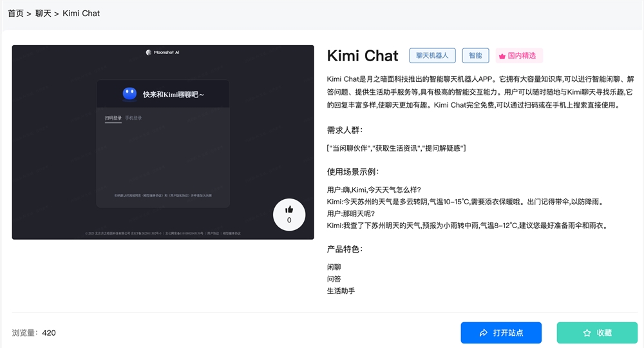Click the audience list ["当闲聊伙伴"...]
Image resolution: width=644 pixels, height=348 pixels.
click(396, 148)
